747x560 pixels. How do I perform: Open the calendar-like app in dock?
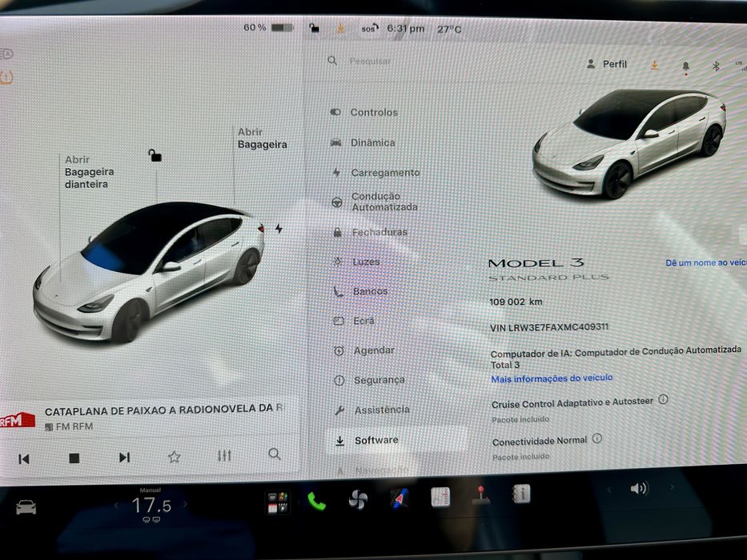pos(440,497)
